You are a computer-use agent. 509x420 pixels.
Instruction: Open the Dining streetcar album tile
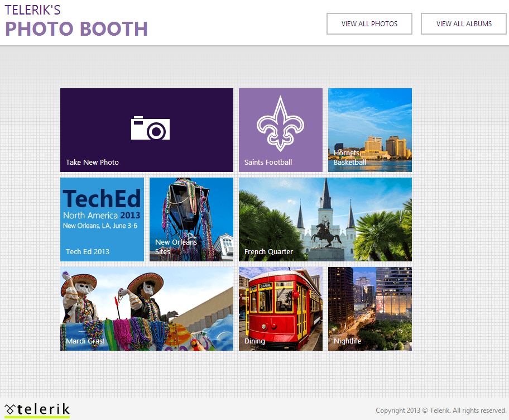(281, 309)
